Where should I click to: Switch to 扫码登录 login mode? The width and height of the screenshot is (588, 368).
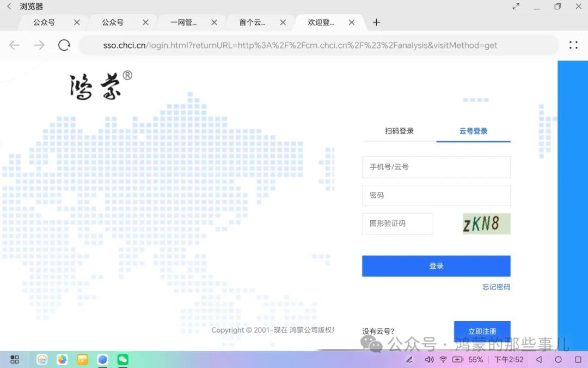pyautogui.click(x=400, y=131)
